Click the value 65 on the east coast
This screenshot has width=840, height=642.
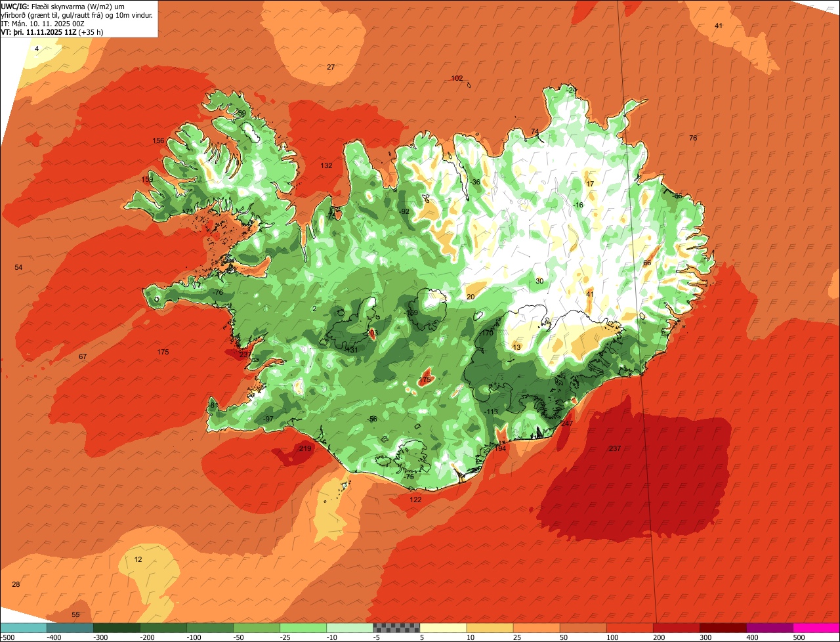(x=678, y=196)
